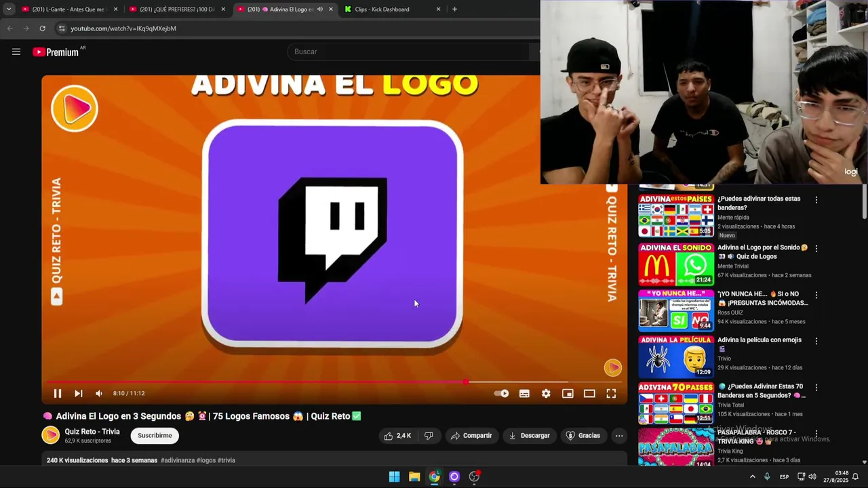Open options for Adivina el Logo por Sonido
868x488 pixels.
click(816, 249)
